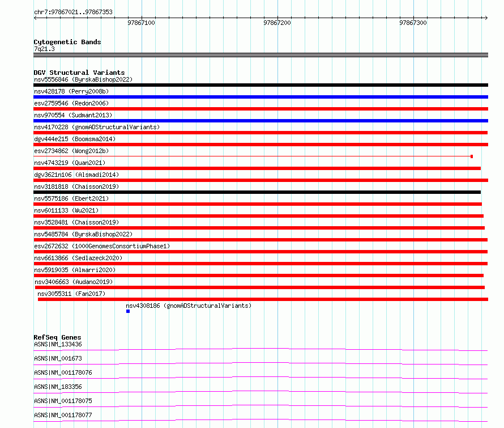Screen dimensions: 504x428
Task: Open variant nsv5485784 (ByrskaBishop2022)
Action: point(83,234)
